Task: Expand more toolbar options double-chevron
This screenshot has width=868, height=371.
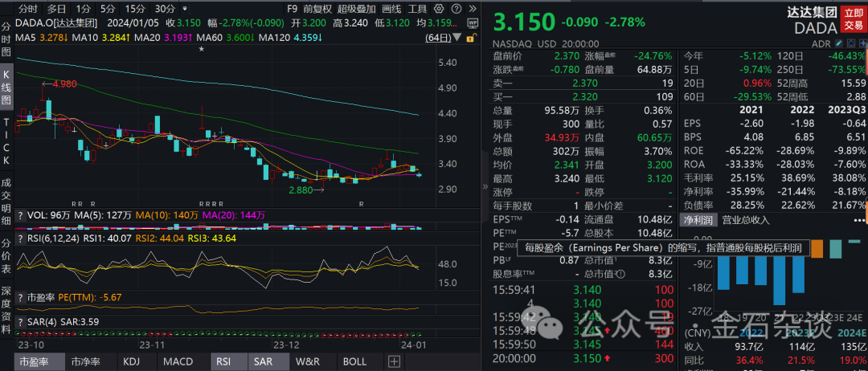Action: point(473,9)
